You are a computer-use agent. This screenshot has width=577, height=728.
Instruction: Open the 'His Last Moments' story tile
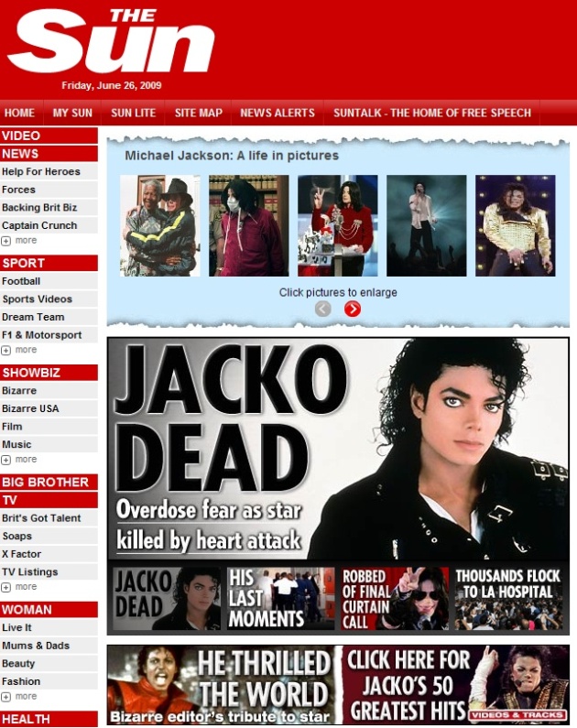coord(280,598)
